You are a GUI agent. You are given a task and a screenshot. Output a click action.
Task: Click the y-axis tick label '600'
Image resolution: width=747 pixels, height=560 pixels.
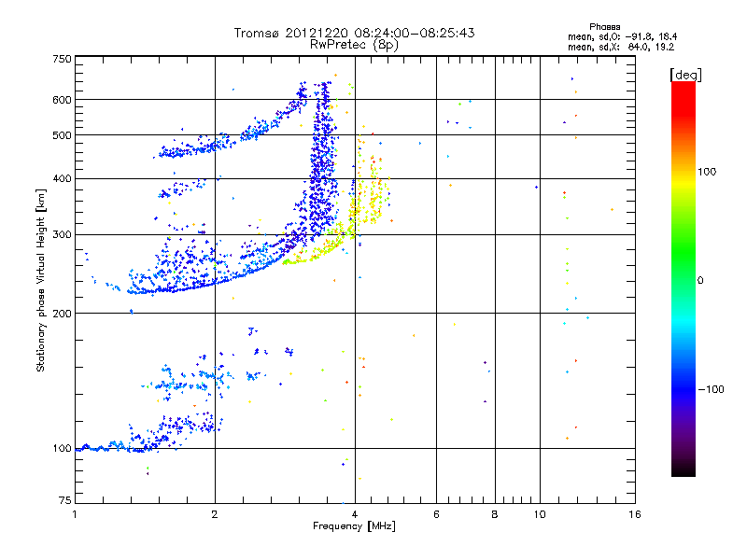pos(62,100)
